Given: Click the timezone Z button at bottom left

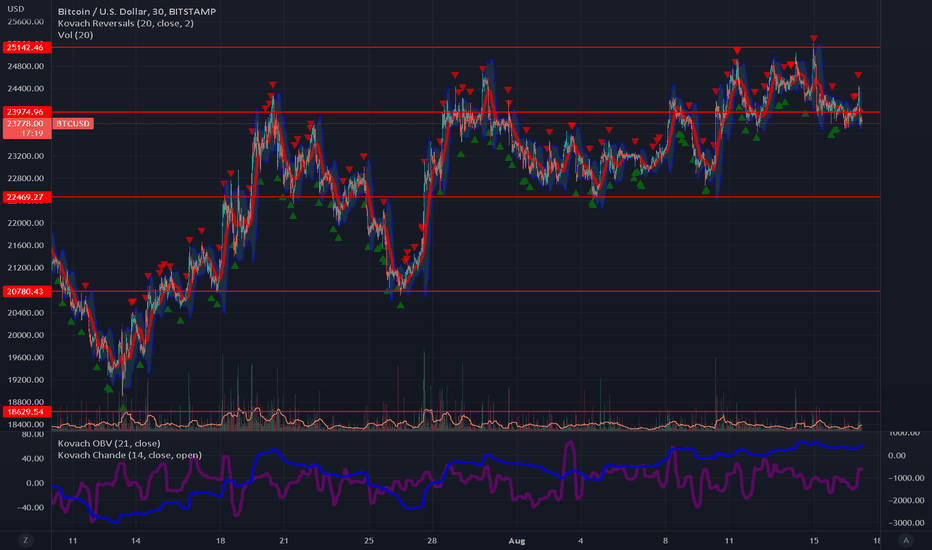Looking at the screenshot, I should click(x=25, y=540).
